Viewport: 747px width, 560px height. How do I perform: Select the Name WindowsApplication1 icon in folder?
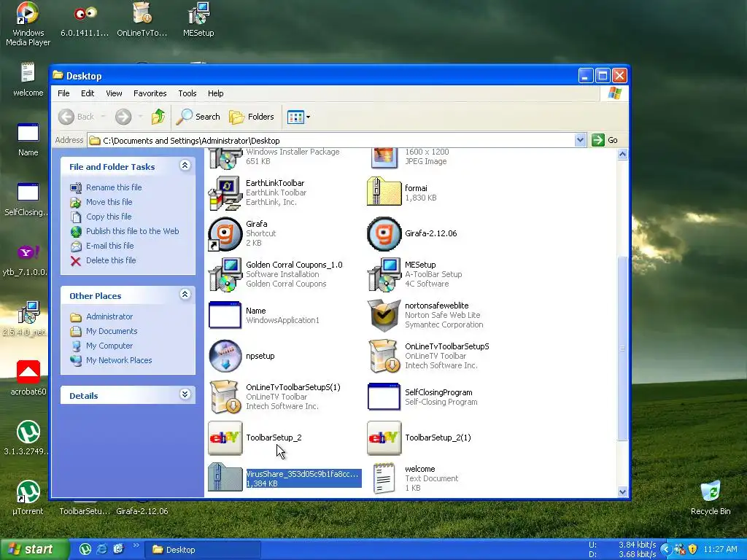pos(225,315)
